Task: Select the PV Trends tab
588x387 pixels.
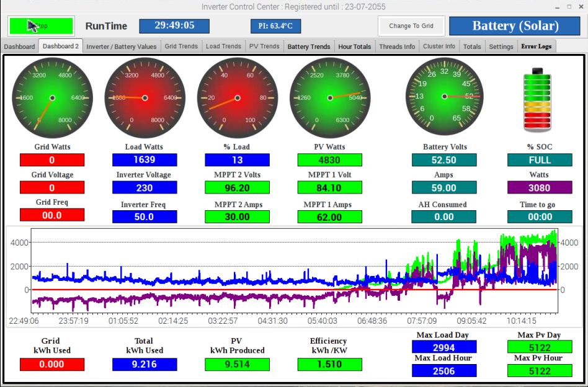Action: pyautogui.click(x=264, y=47)
